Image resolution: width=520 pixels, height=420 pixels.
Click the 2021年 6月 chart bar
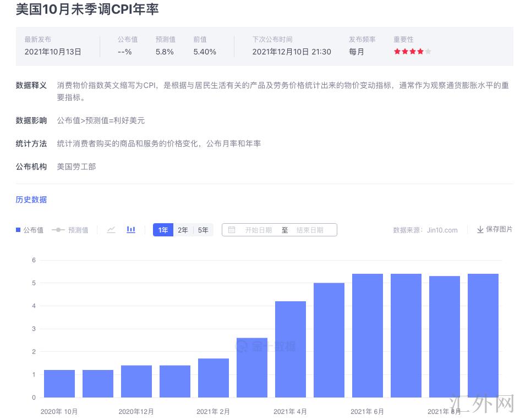(367, 335)
